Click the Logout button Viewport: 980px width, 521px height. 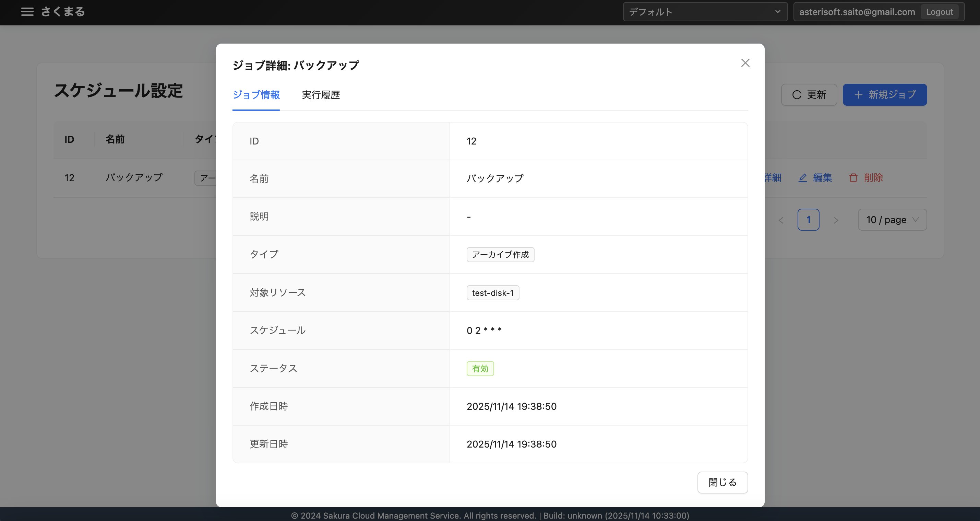click(939, 12)
